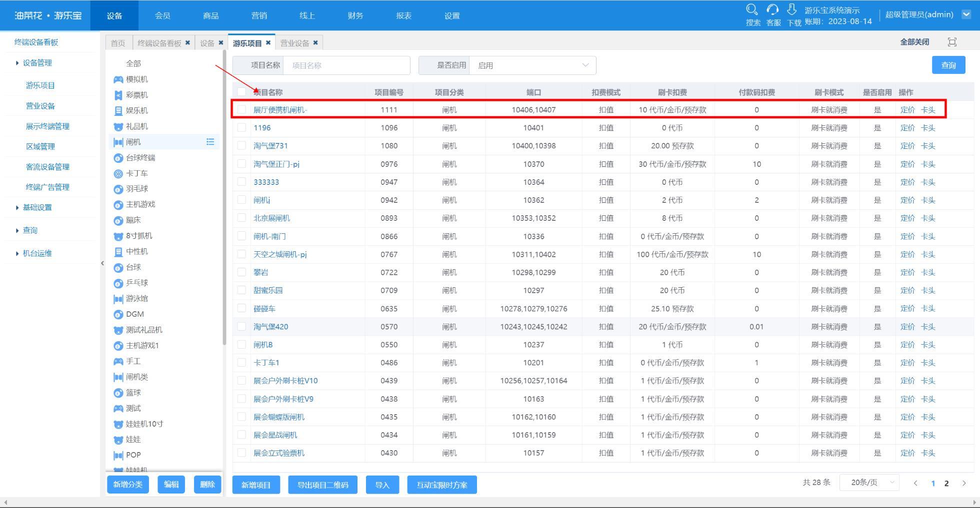
Task: Select 台球终端 category icon
Action: tap(118, 158)
